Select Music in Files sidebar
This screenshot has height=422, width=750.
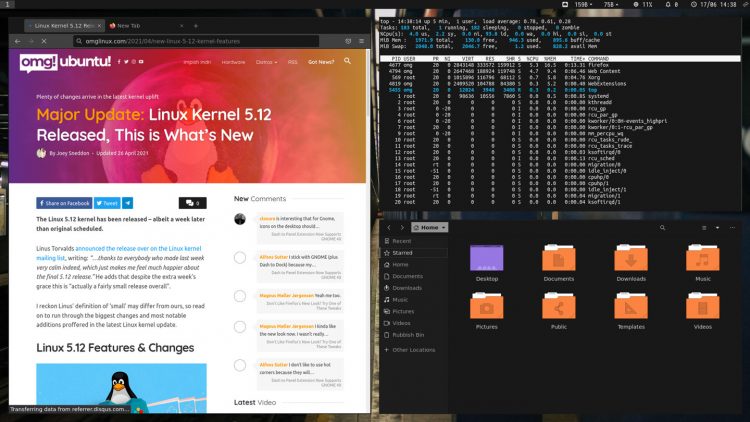(x=414, y=300)
